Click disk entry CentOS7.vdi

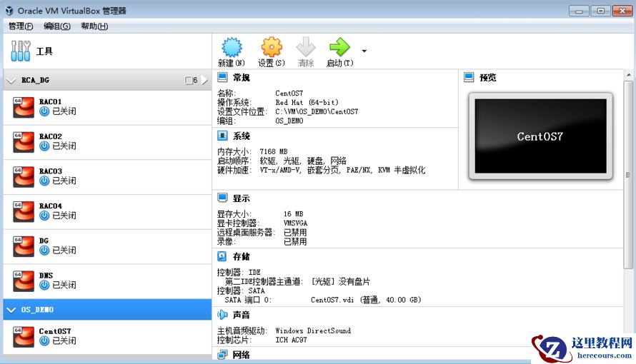(x=332, y=300)
